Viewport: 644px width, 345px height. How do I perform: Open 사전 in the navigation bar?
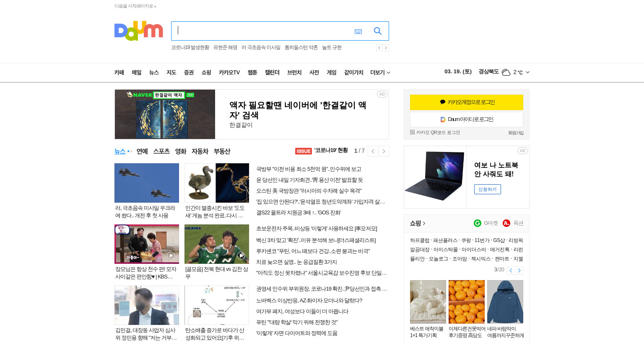314,72
